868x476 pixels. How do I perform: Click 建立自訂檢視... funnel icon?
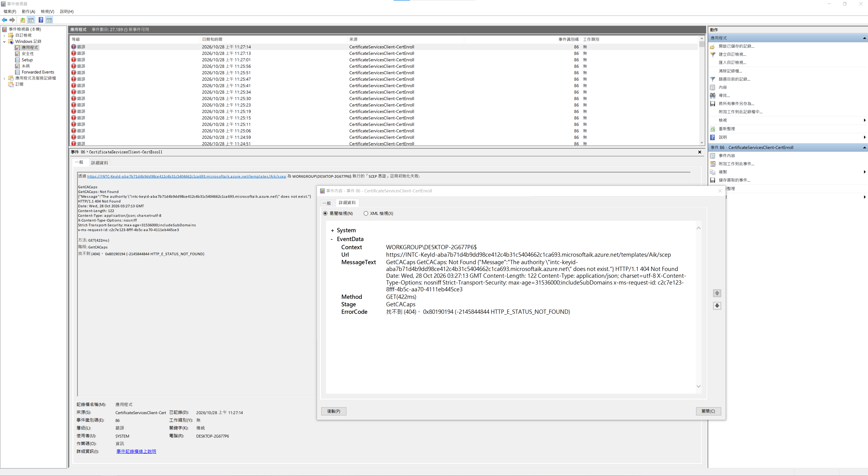(713, 54)
